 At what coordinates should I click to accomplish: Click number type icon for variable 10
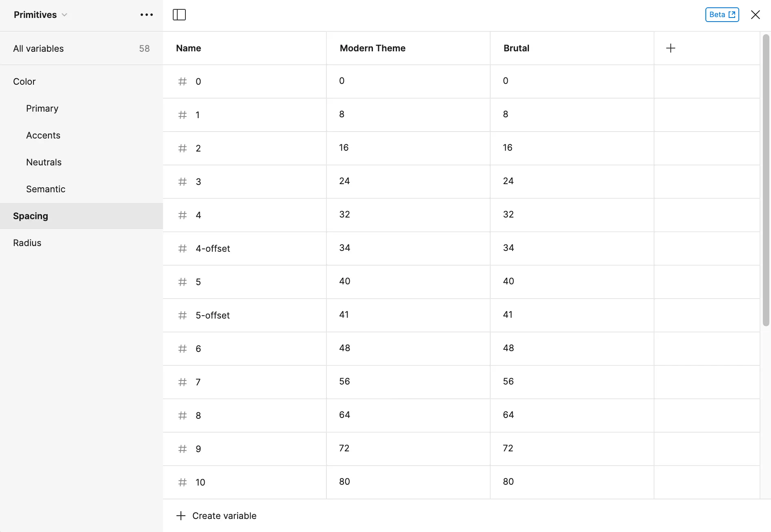click(183, 482)
